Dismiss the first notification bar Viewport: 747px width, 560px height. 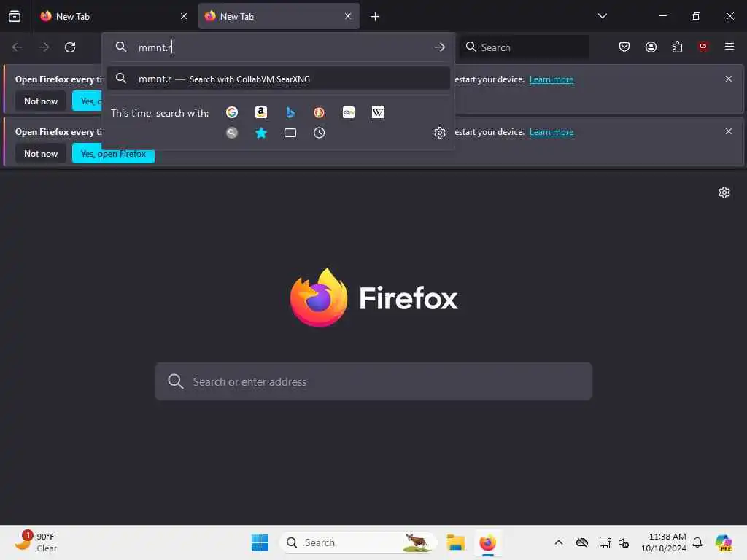click(729, 79)
